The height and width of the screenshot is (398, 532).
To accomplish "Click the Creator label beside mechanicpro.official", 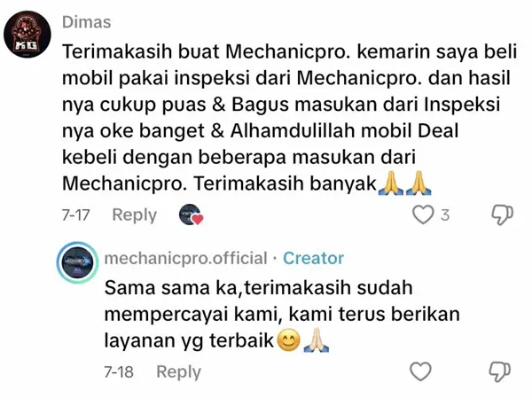I will pos(313,258).
